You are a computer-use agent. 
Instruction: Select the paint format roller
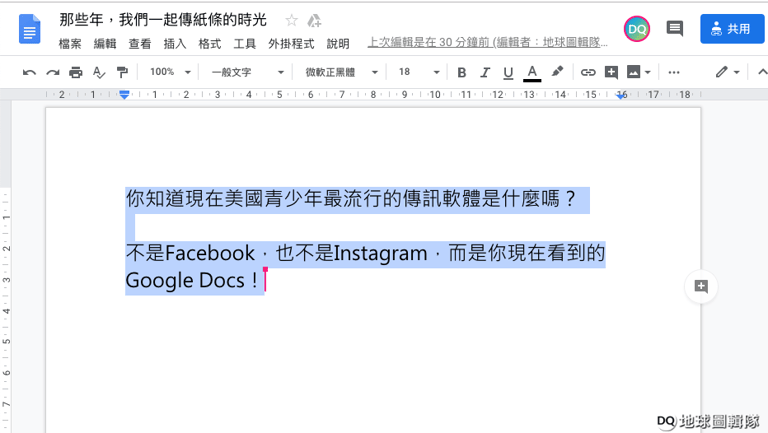122,72
